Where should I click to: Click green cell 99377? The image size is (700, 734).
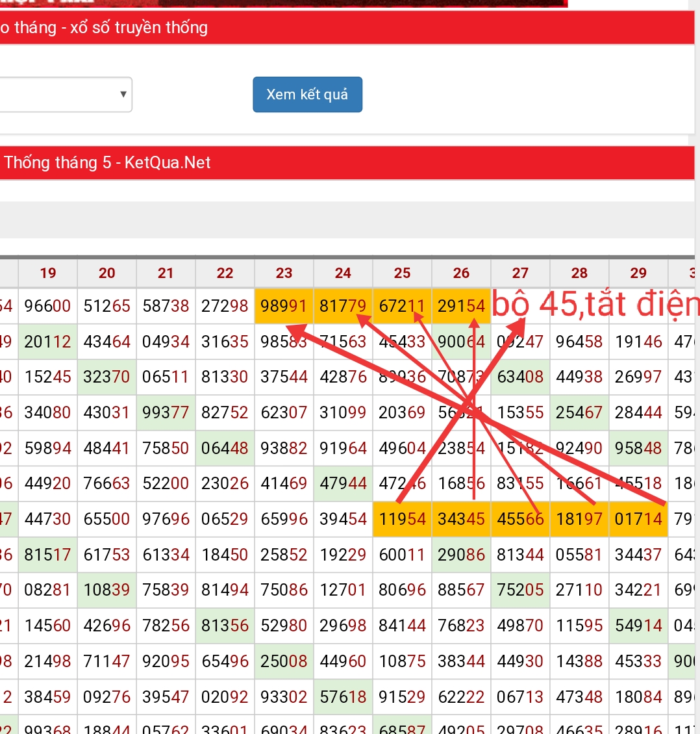tap(166, 412)
